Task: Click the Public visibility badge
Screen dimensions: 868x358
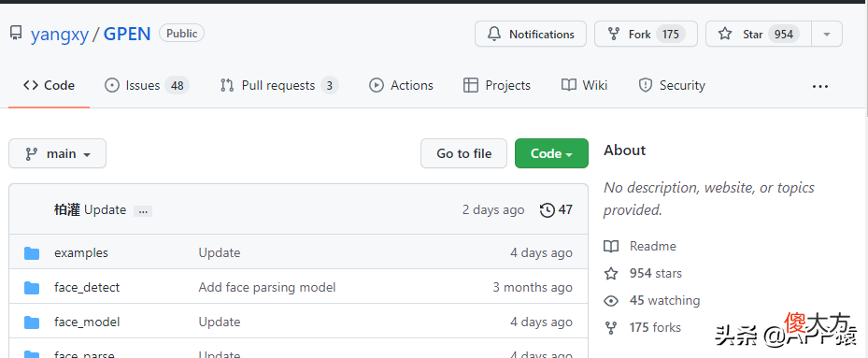Action: tap(181, 34)
